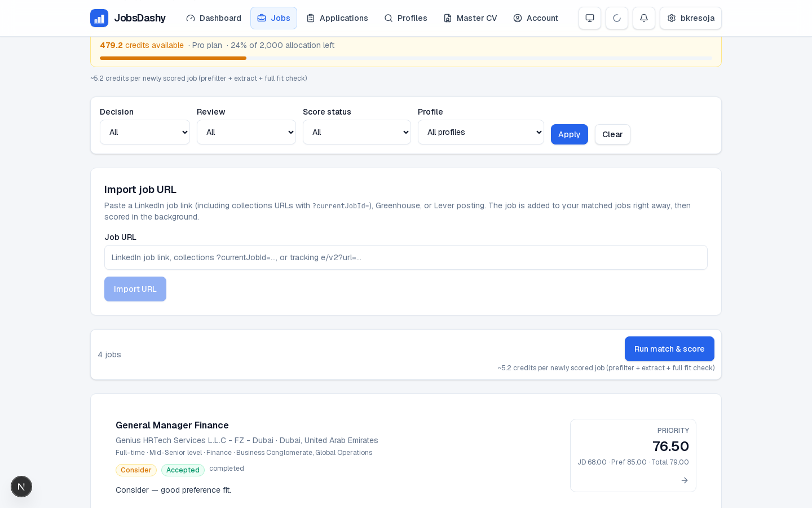Click the monitor display icon button
812x508 pixels.
pyautogui.click(x=590, y=18)
